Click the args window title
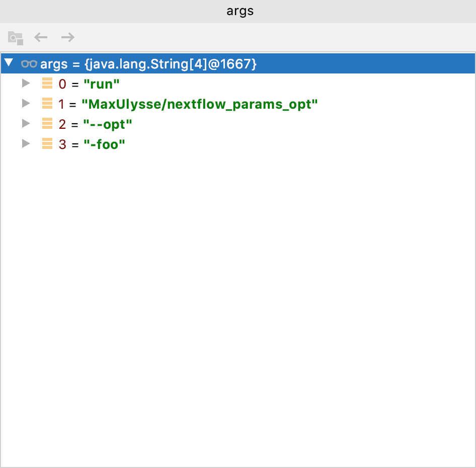 [240, 11]
